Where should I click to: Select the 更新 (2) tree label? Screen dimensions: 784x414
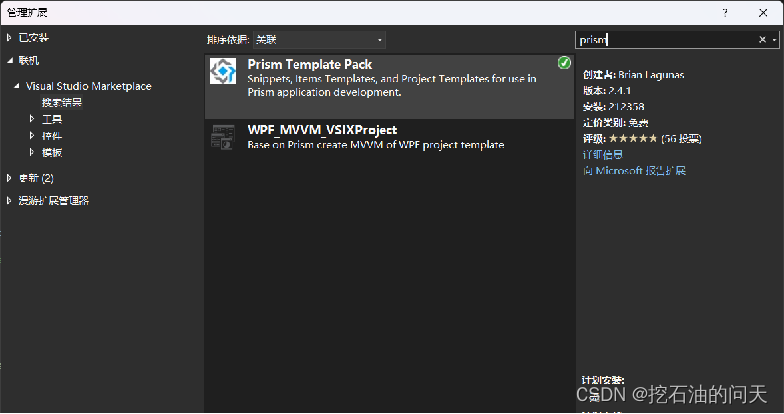pos(36,178)
